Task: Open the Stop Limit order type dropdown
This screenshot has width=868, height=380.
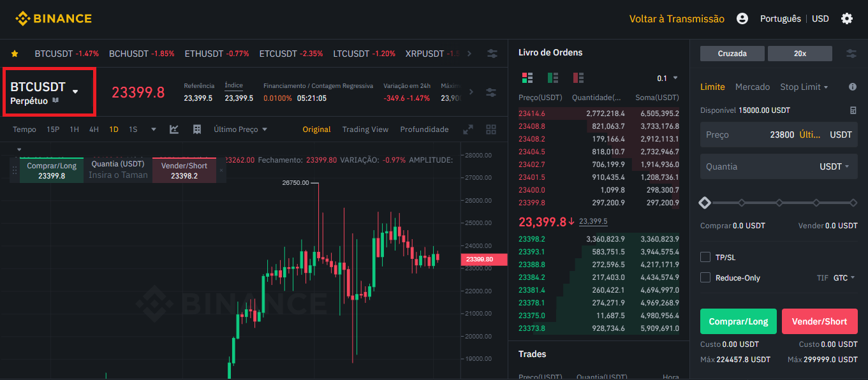Action: [x=804, y=87]
